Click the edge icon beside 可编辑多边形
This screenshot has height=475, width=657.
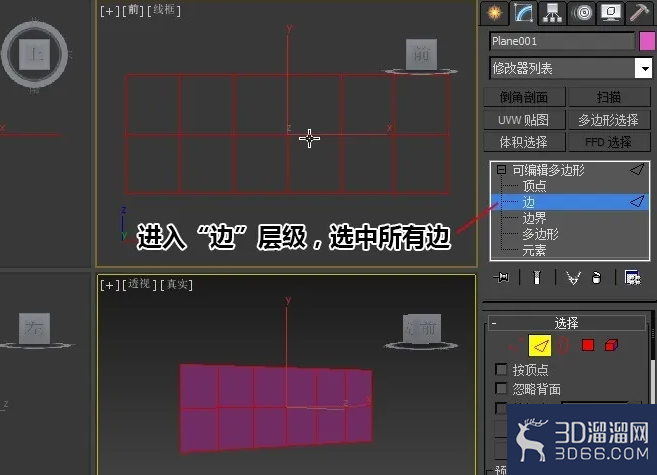tap(637, 169)
